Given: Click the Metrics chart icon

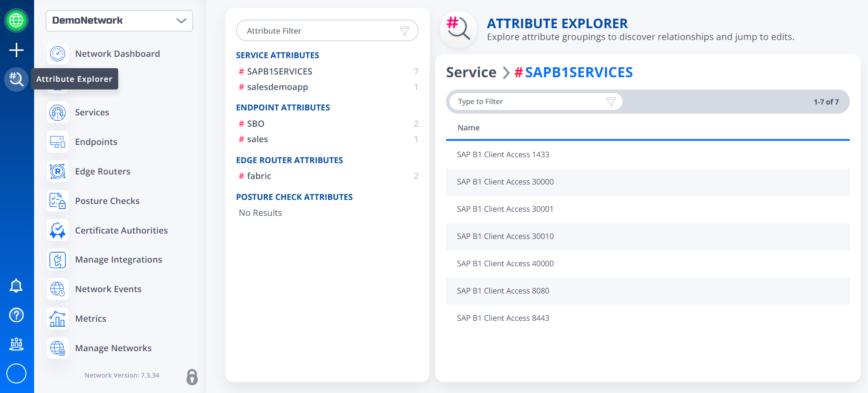Looking at the screenshot, I should [58, 318].
